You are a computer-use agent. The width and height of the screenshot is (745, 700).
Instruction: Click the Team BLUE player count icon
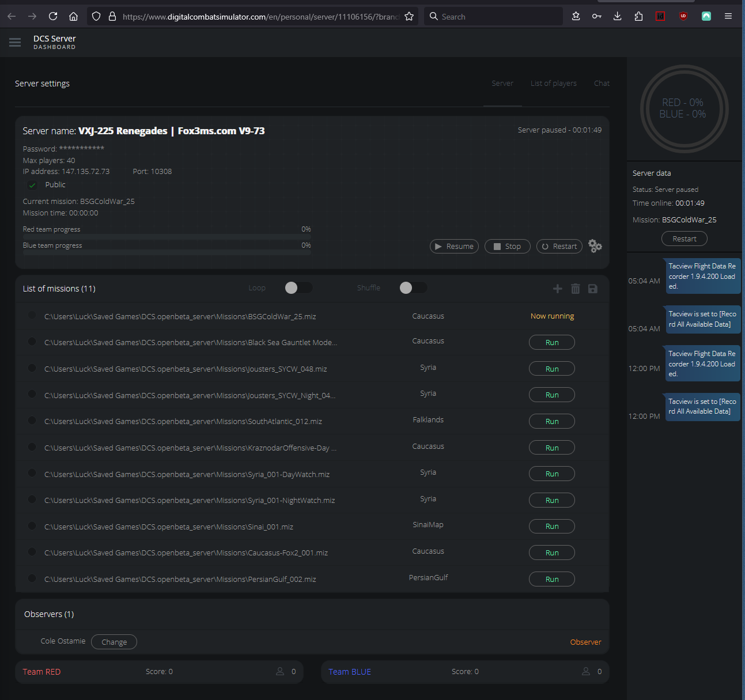pos(586,671)
